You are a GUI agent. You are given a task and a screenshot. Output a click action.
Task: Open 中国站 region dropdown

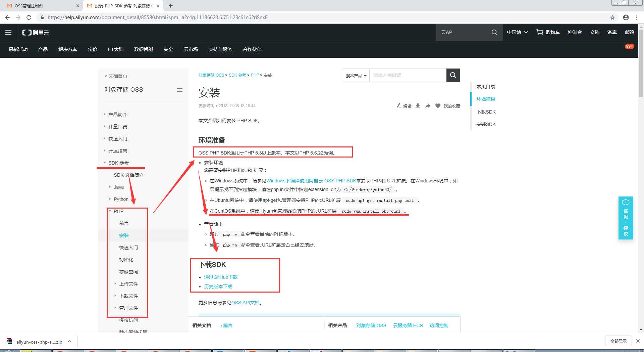click(517, 32)
